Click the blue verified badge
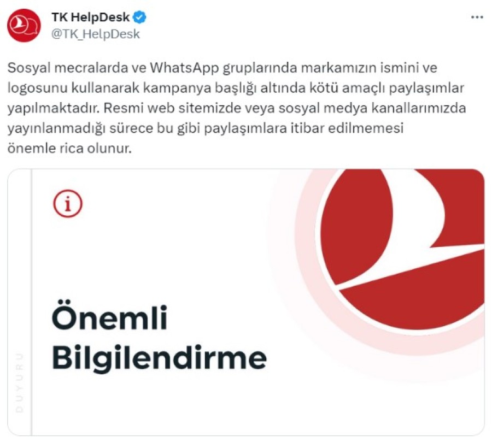Screen dimensions: 492x448 tap(139, 17)
